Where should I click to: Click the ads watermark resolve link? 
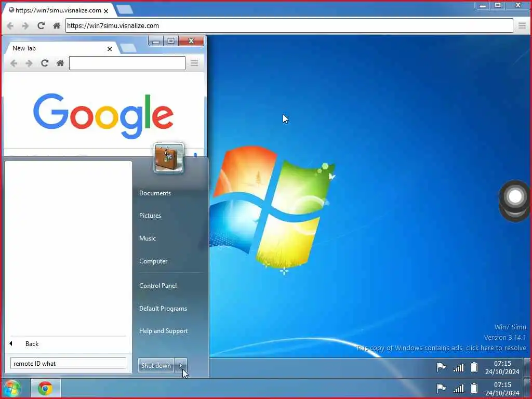pos(441,348)
